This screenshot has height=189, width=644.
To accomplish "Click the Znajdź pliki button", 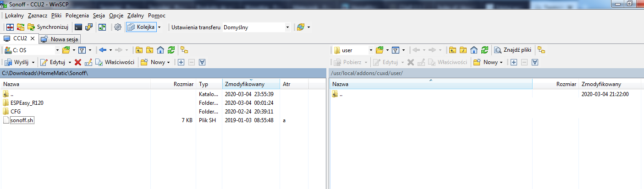I will 512,50.
